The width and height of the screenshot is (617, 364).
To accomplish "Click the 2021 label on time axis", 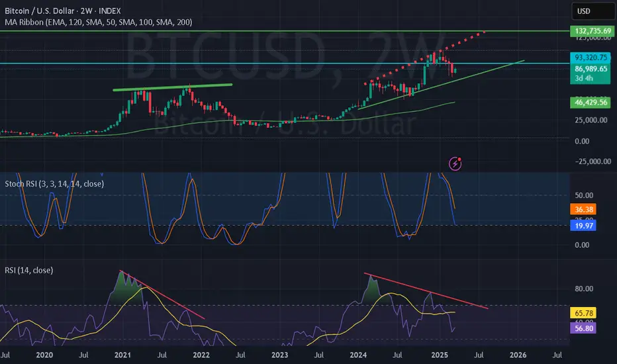I will pyautogui.click(x=122, y=355).
